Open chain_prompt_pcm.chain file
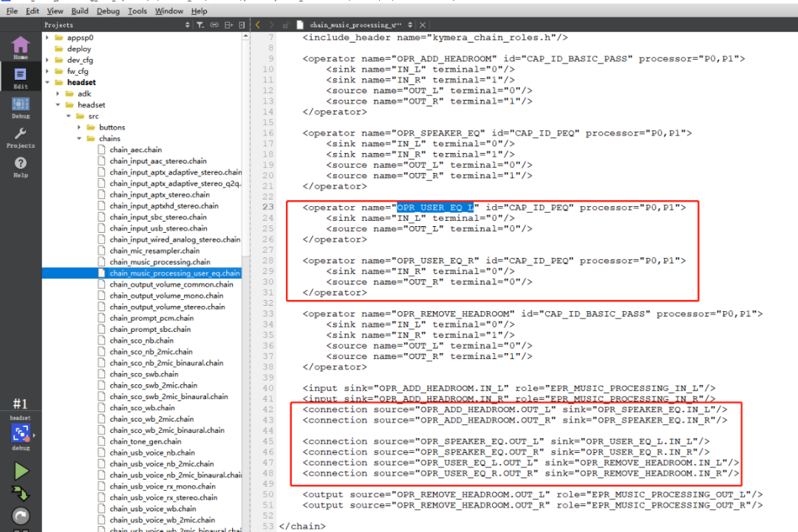Image resolution: width=798 pixels, height=532 pixels. [x=151, y=318]
